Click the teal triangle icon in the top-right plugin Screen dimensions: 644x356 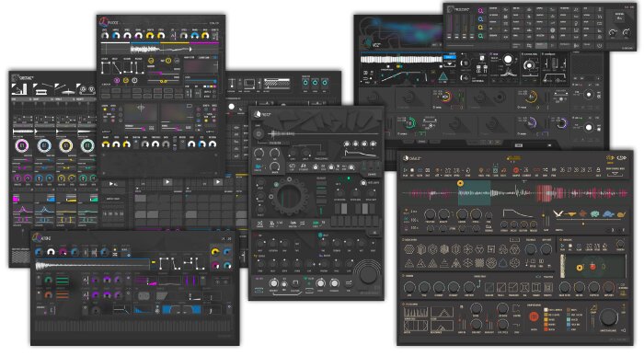tap(443, 76)
